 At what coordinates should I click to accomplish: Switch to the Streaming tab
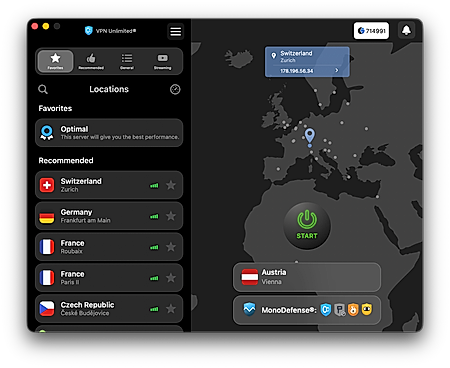click(162, 61)
